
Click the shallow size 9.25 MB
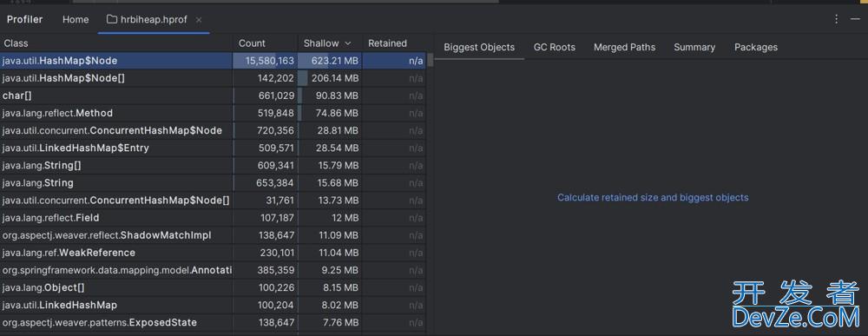pyautogui.click(x=340, y=270)
